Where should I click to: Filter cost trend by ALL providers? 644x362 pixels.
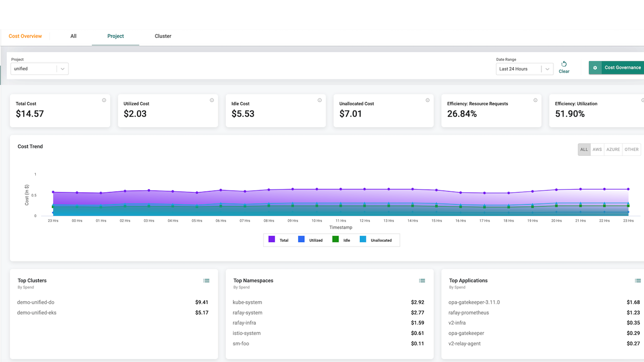tap(584, 149)
